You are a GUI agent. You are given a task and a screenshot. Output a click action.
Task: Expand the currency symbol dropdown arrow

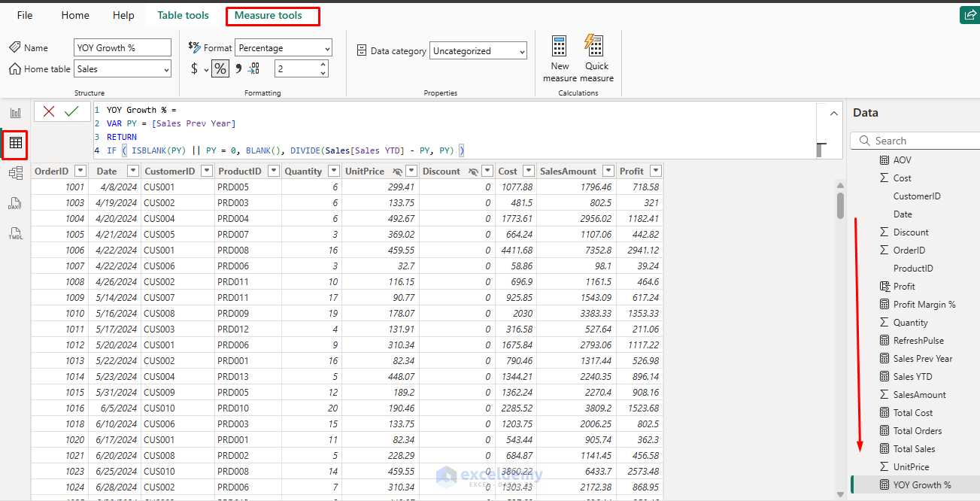tap(205, 69)
